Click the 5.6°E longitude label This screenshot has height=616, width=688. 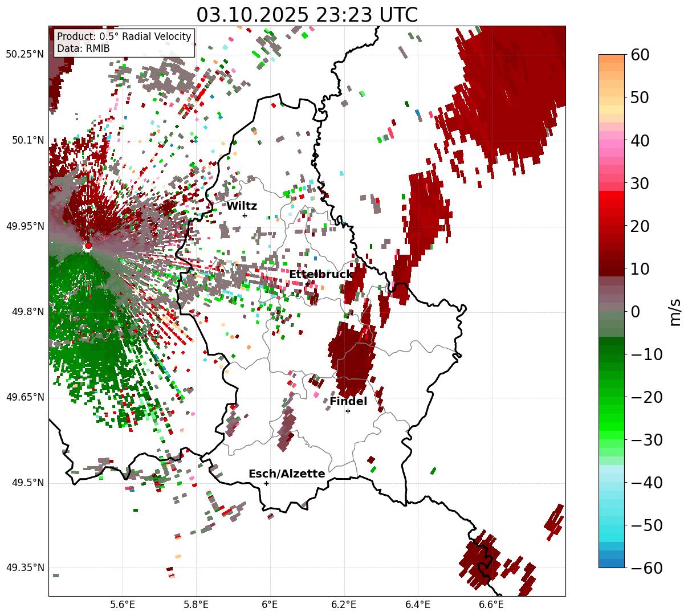(x=123, y=605)
